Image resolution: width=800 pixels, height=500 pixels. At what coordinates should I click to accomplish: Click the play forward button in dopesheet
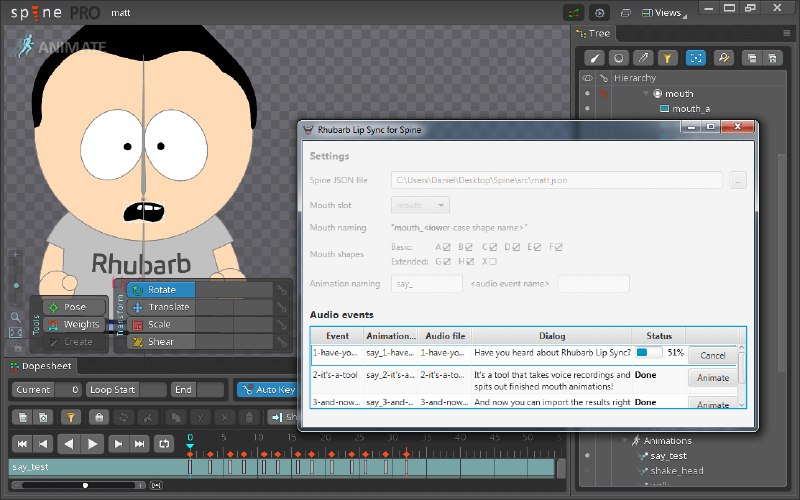pyautogui.click(x=92, y=444)
